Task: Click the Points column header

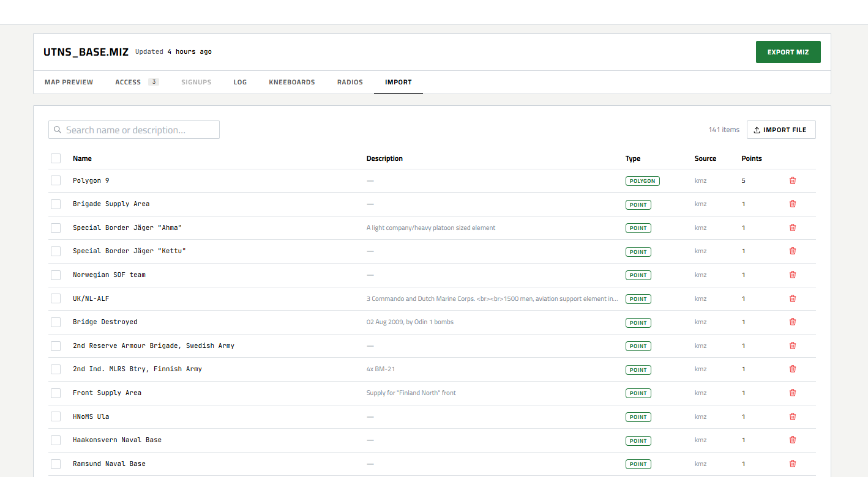Action: pos(752,158)
